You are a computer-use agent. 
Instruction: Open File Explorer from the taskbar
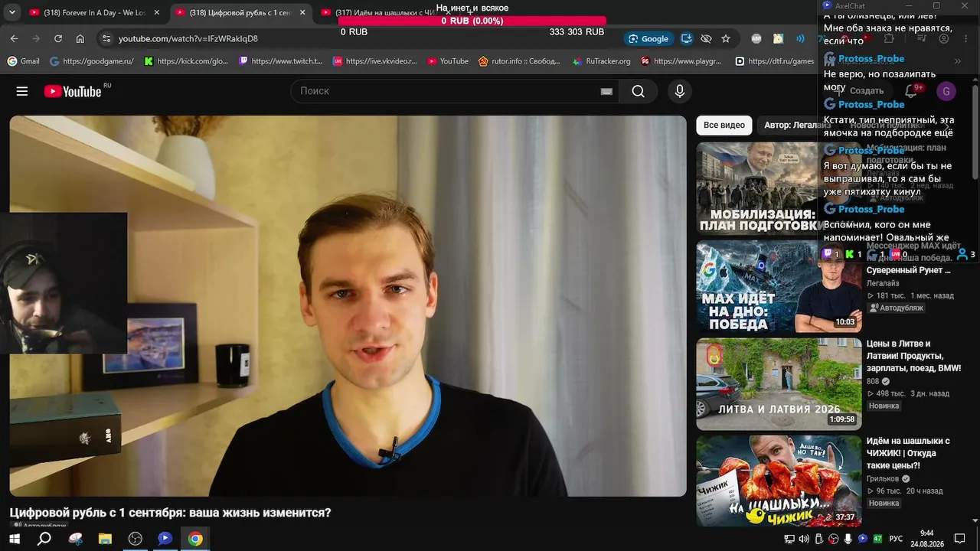[105, 539]
